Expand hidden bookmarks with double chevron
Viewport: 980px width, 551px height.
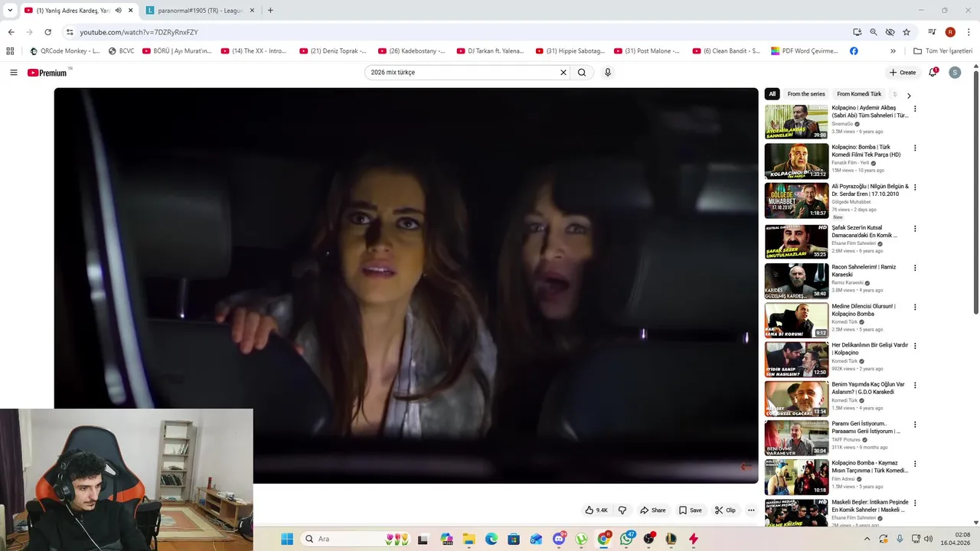point(893,51)
